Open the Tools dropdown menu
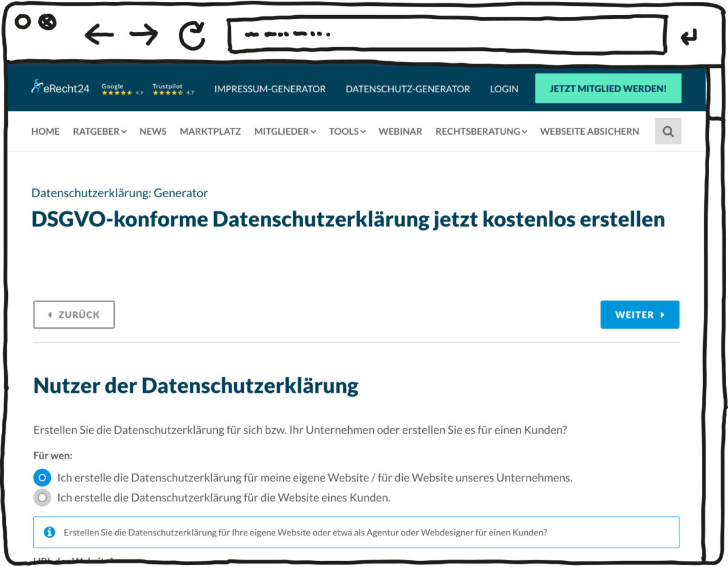The width and height of the screenshot is (728, 567). (x=347, y=132)
